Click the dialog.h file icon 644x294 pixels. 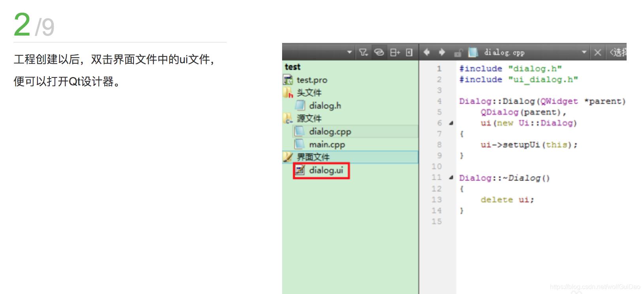300,106
